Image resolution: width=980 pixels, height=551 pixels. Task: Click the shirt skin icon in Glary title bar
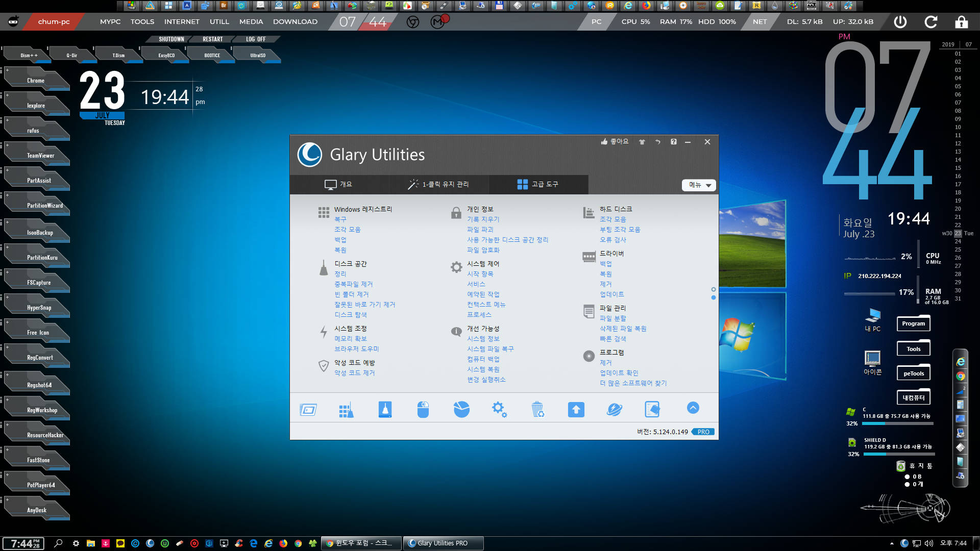[642, 142]
